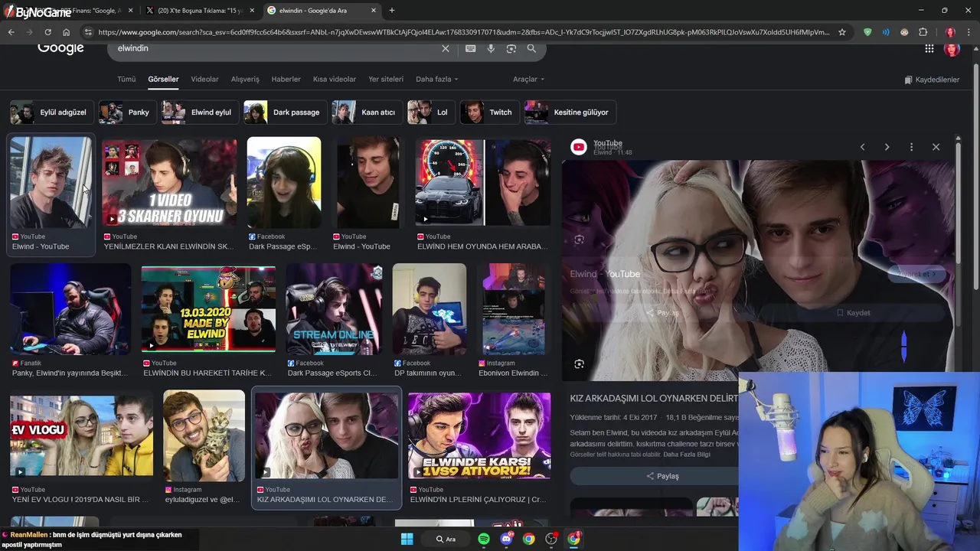Viewport: 980px width, 551px height.
Task: Open Kaydedilenler saved items
Action: 932,80
